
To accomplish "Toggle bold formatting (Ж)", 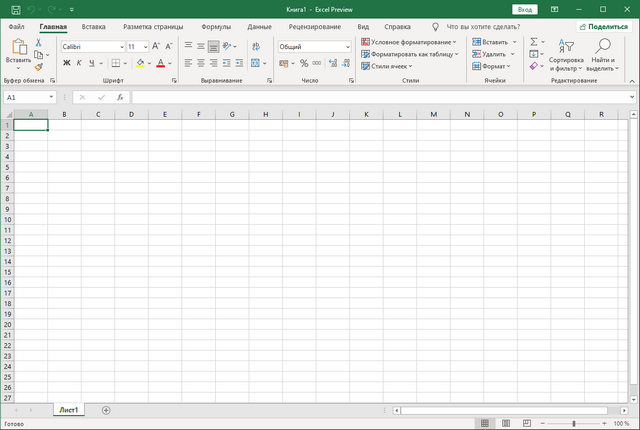I will [x=67, y=63].
